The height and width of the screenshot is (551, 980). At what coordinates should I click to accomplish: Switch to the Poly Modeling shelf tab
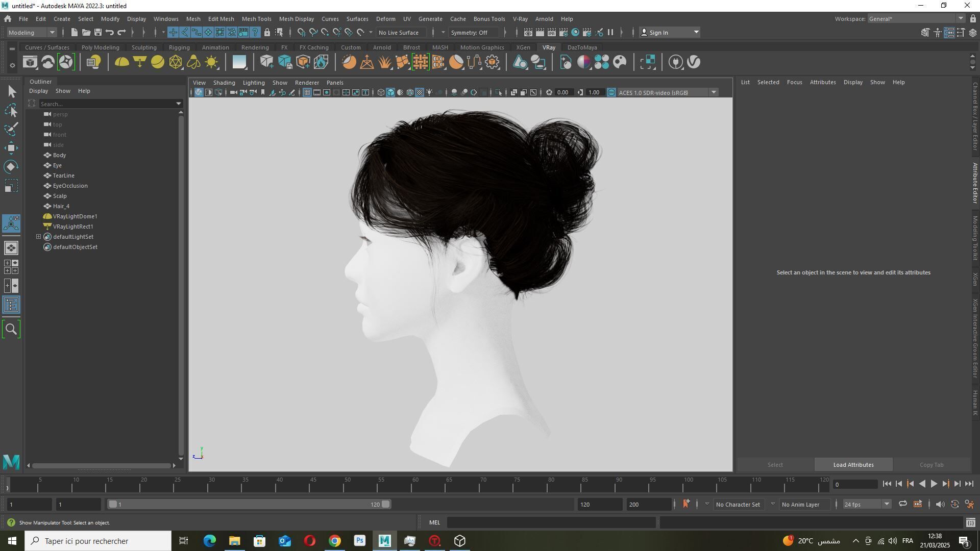pos(100,47)
